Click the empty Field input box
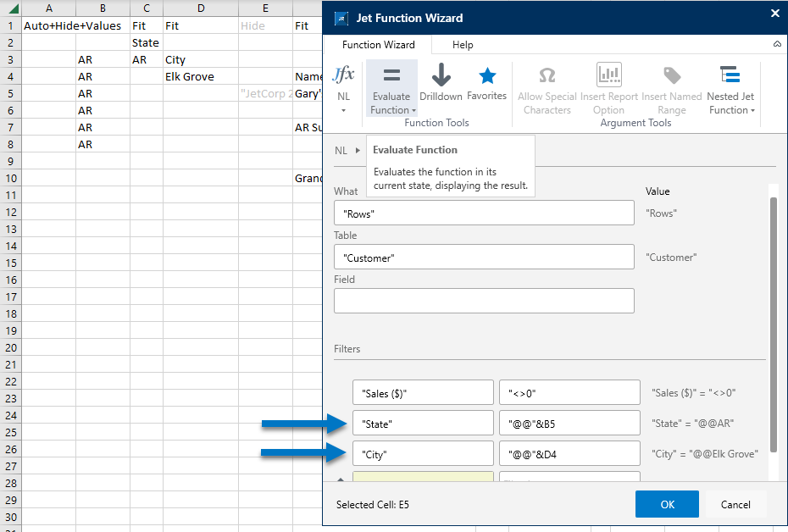 pos(484,301)
